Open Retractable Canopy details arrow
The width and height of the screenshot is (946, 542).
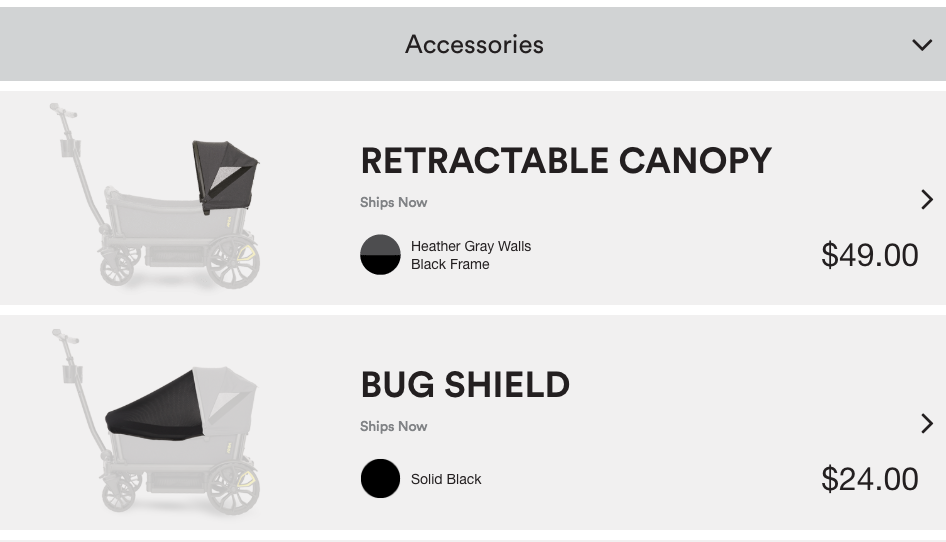(x=927, y=199)
